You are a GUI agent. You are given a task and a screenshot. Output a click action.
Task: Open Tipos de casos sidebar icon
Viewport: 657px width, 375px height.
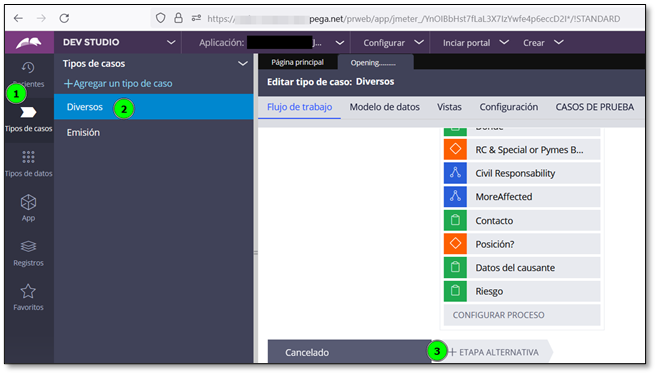point(28,112)
